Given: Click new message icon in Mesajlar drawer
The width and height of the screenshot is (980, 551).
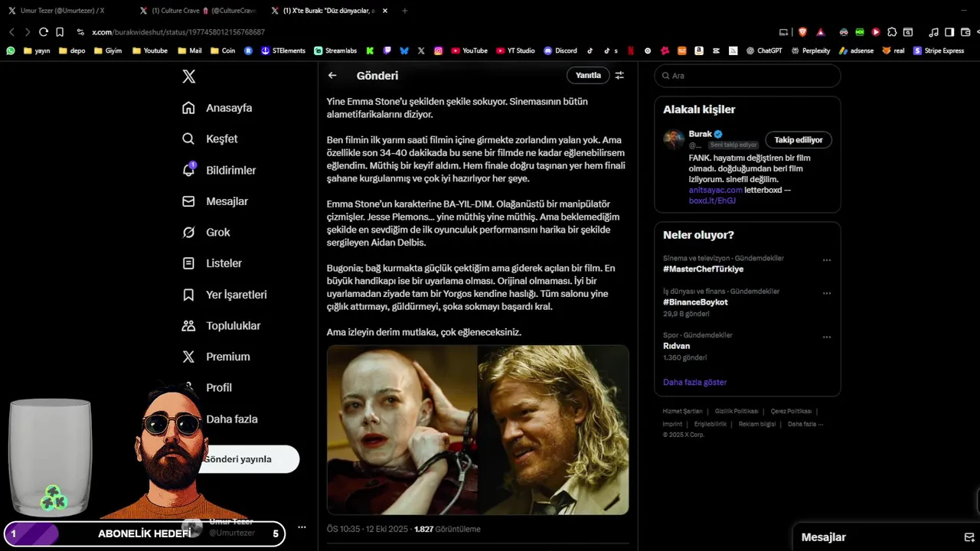Looking at the screenshot, I should pos(969,537).
